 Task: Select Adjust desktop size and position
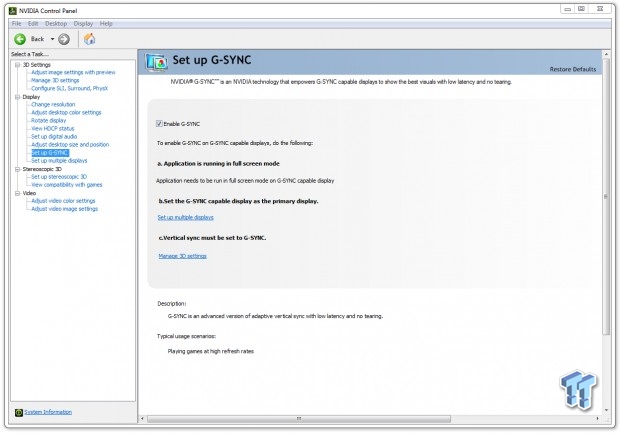click(x=70, y=145)
